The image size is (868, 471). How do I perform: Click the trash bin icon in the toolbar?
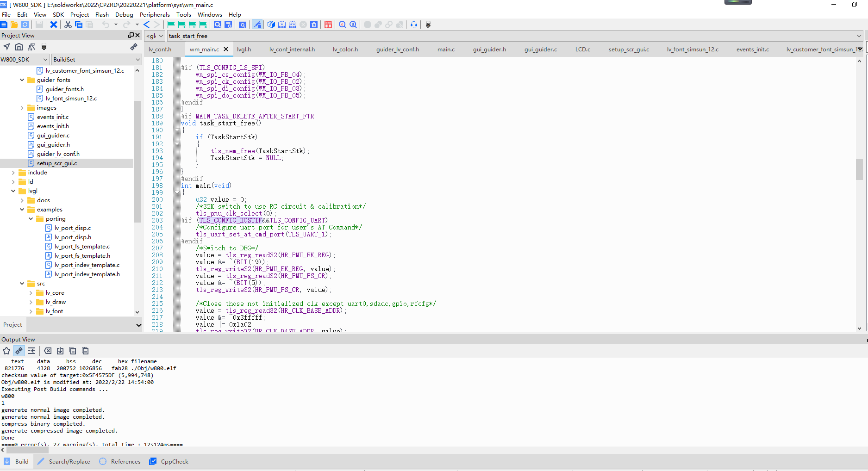coord(313,25)
